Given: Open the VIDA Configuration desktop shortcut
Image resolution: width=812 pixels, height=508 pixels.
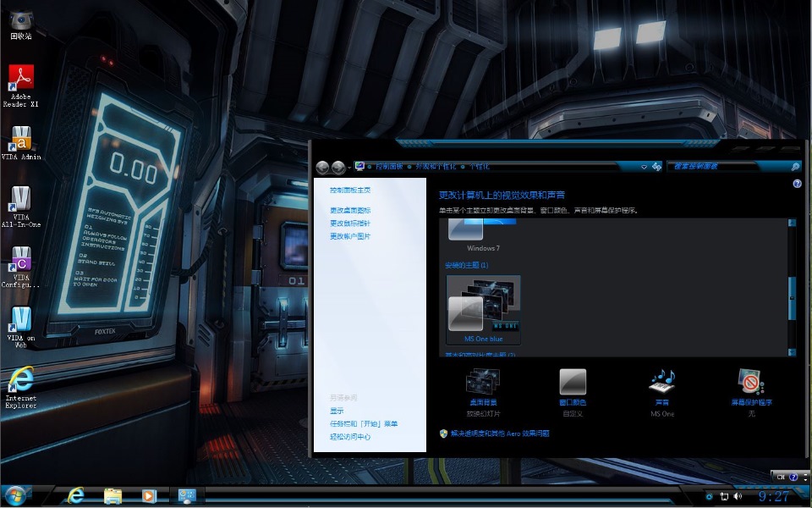Looking at the screenshot, I should (x=20, y=268).
